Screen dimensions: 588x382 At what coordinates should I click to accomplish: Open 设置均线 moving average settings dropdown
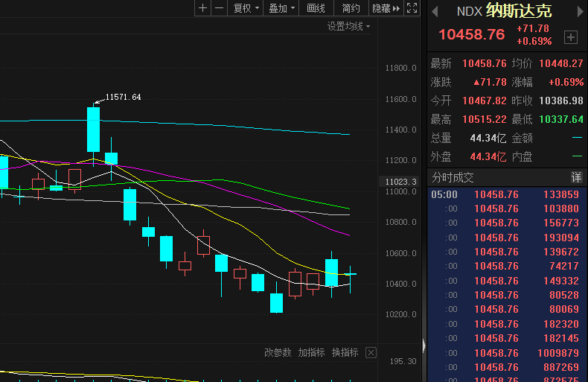348,26
